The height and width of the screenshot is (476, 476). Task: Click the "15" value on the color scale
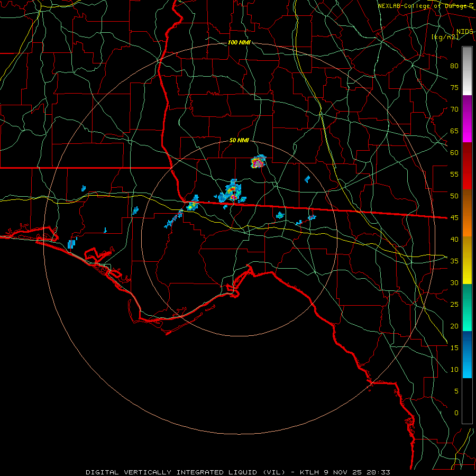(454, 348)
